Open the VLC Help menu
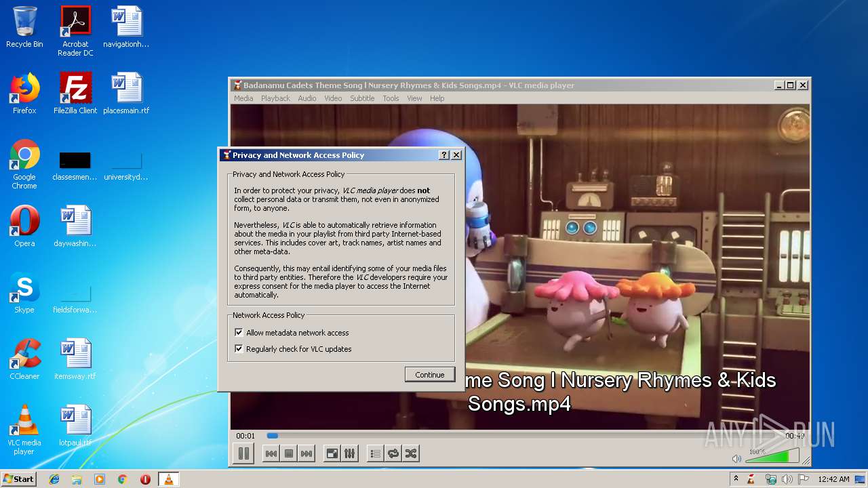 [x=437, y=98]
